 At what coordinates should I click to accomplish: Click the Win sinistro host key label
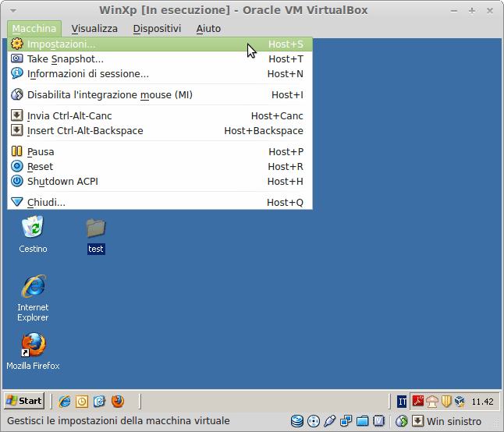(454, 421)
